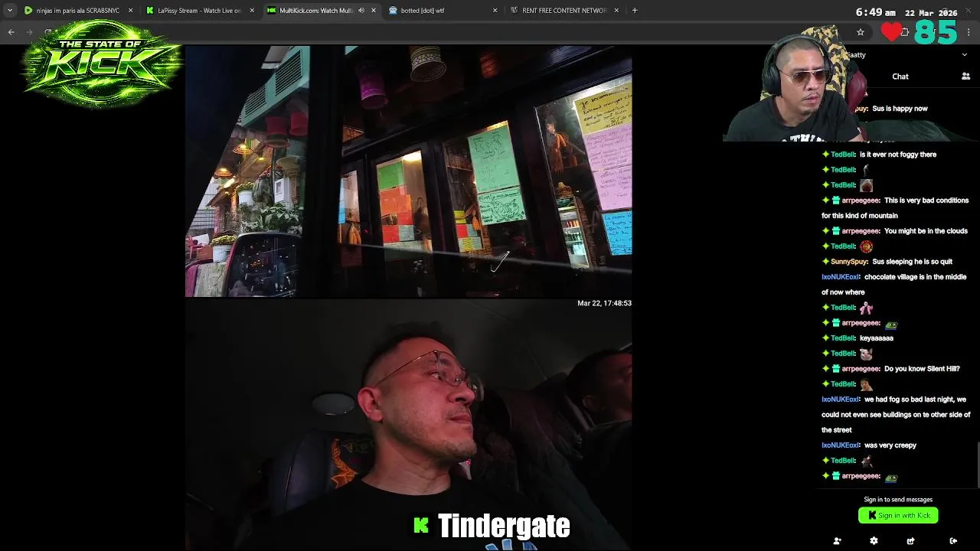This screenshot has width=980, height=551.
Task: Click the red heart icon near 85
Action: 891,31
